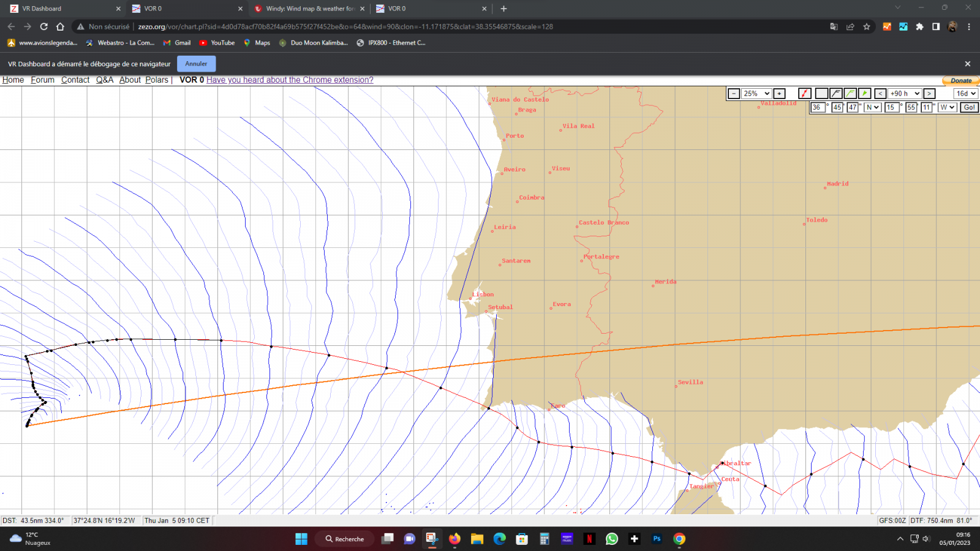
Task: Step forecast time forward with right arrow
Action: (x=929, y=94)
